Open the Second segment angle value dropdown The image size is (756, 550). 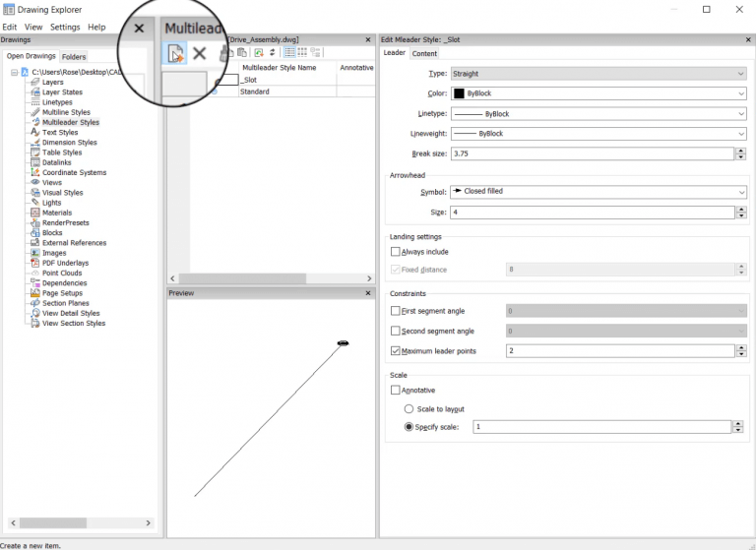(x=626, y=332)
